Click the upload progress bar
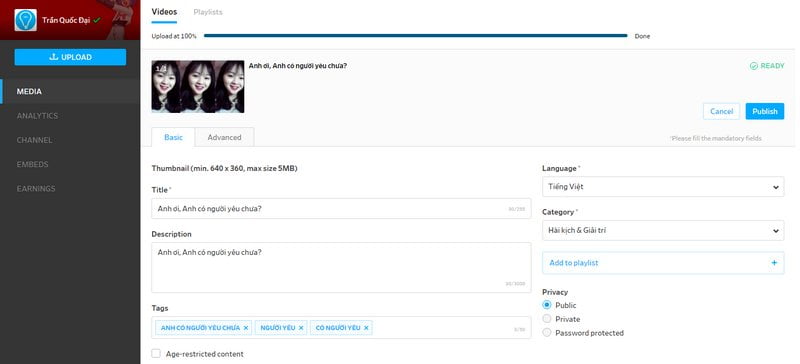The width and height of the screenshot is (800, 364). coord(415,36)
